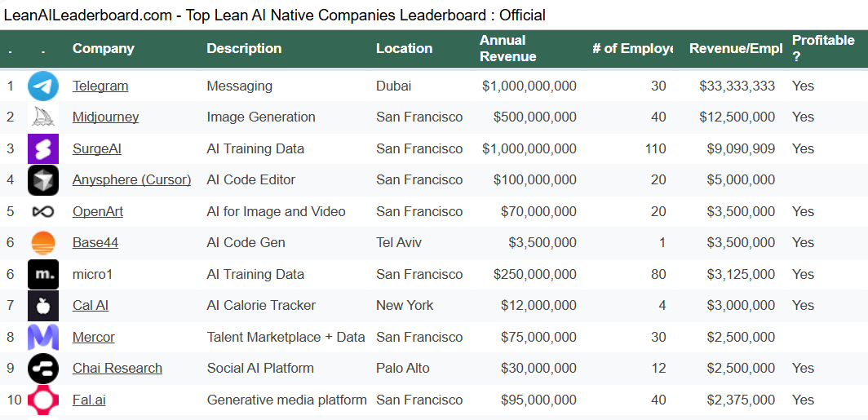Click the Telegram paper plane logo
This screenshot has height=420, width=868.
pos(43,86)
